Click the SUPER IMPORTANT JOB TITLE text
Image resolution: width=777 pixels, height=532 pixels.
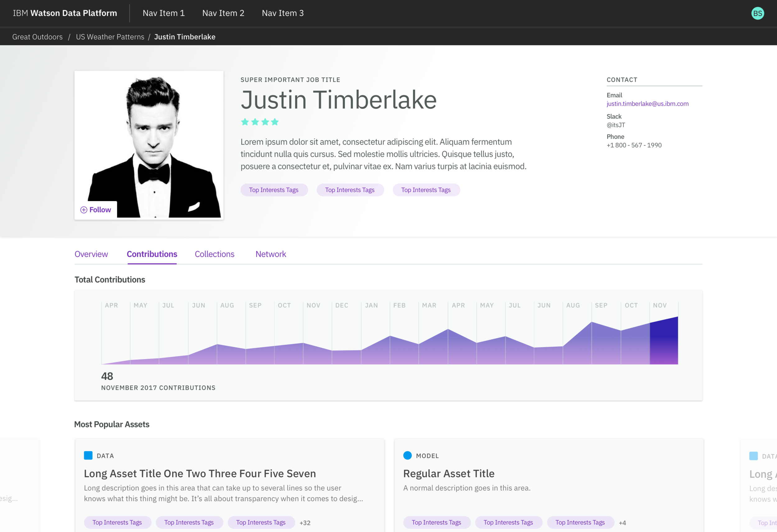point(290,80)
